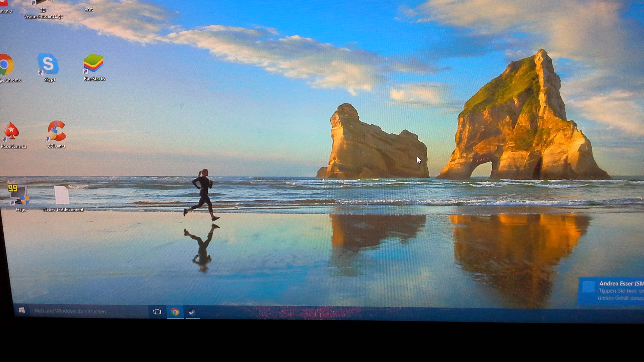
Task: Open the Windows Start menu
Action: coord(22,310)
